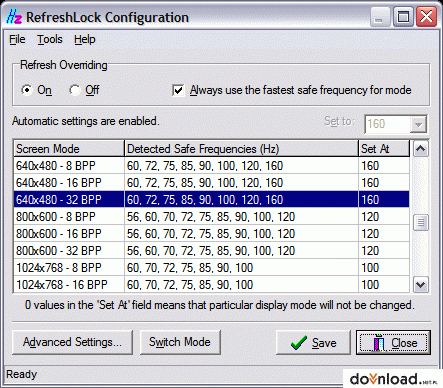Click the mode list scrollbar thumb
The image size is (443, 388).
[x=420, y=222]
